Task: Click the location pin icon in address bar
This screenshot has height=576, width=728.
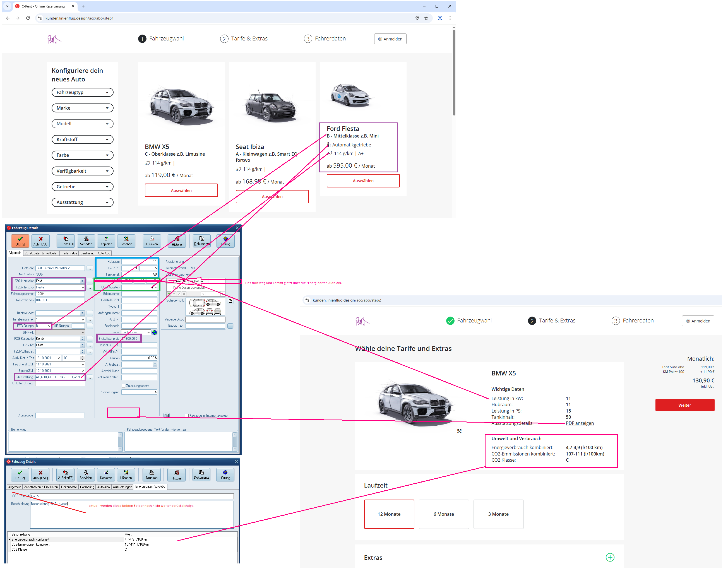Action: tap(417, 18)
